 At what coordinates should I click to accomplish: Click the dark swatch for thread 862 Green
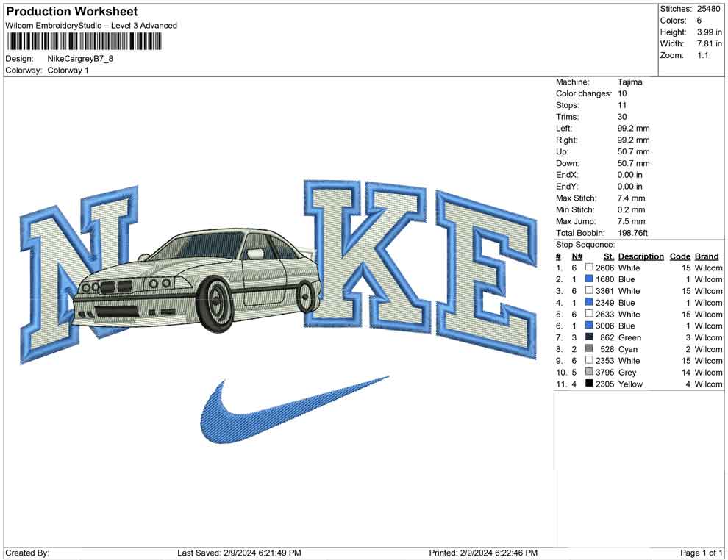tap(589, 337)
